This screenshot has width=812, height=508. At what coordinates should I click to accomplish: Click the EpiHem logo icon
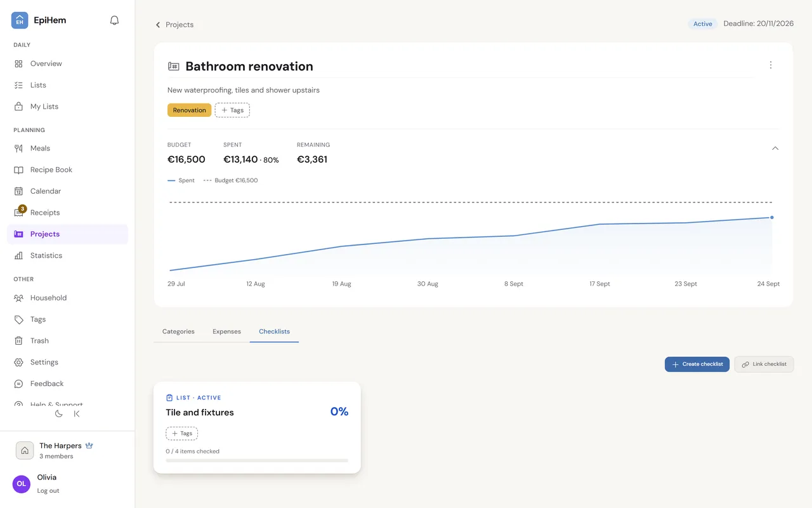(x=20, y=20)
